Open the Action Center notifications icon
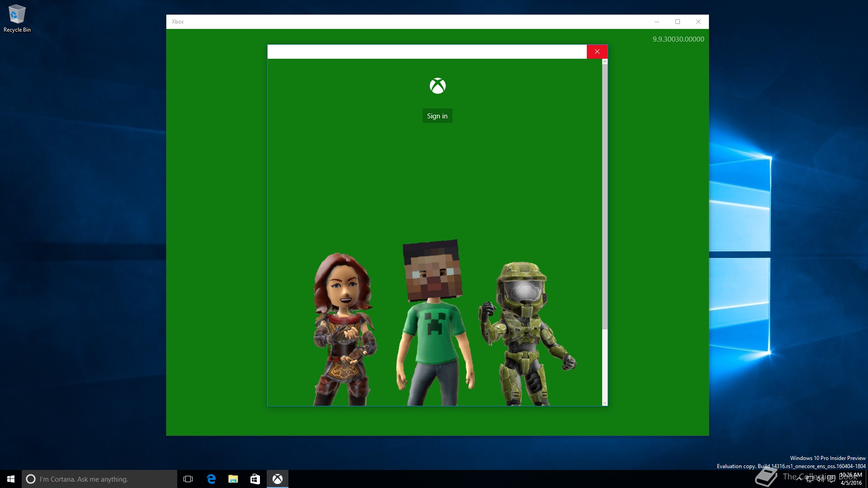The height and width of the screenshot is (488, 868). 831,479
